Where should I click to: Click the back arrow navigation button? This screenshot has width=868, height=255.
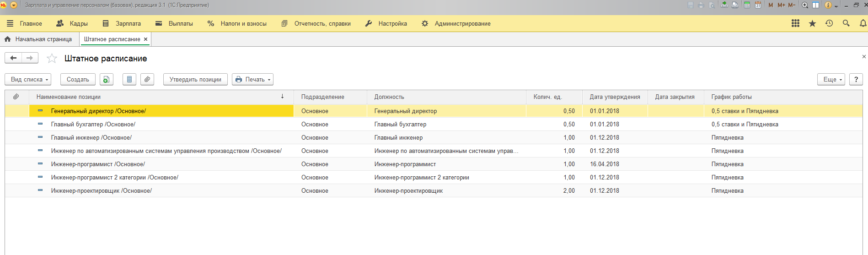click(x=13, y=58)
